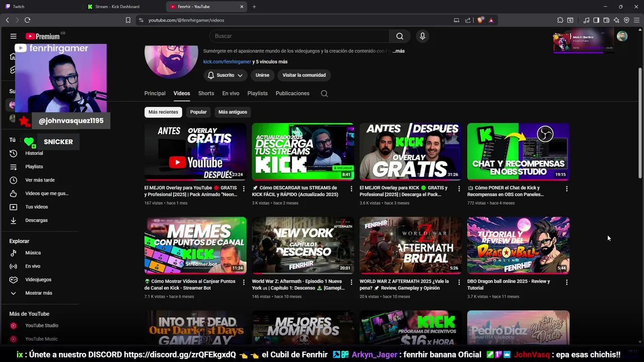
Task: Start voice search with the microphone icon
Action: (x=423, y=36)
